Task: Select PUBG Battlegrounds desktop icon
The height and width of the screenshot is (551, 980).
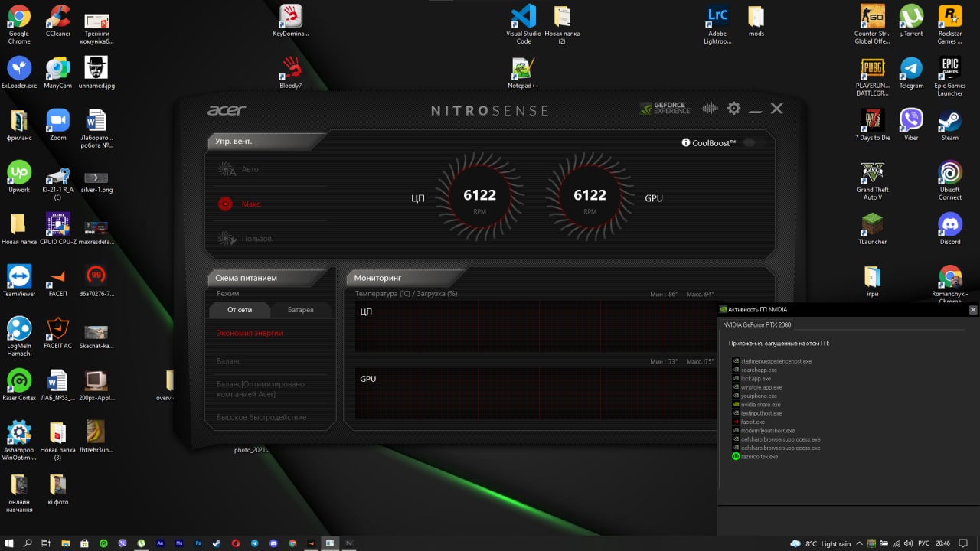Action: tap(872, 77)
